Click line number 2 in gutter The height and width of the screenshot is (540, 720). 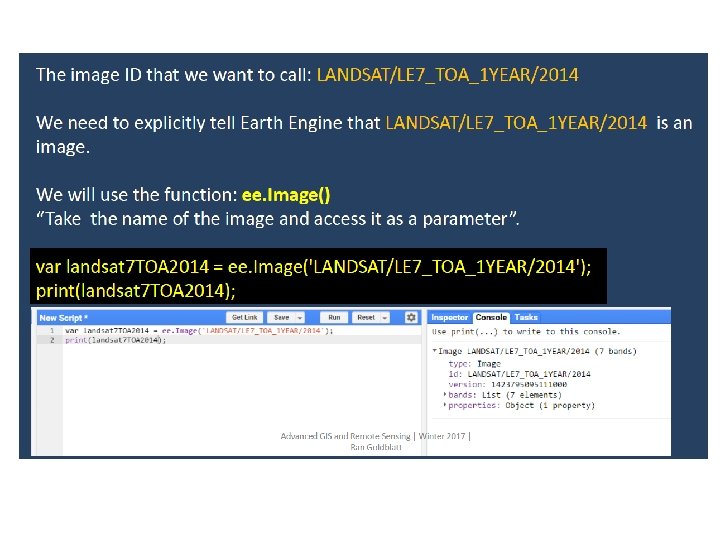tap(52, 340)
